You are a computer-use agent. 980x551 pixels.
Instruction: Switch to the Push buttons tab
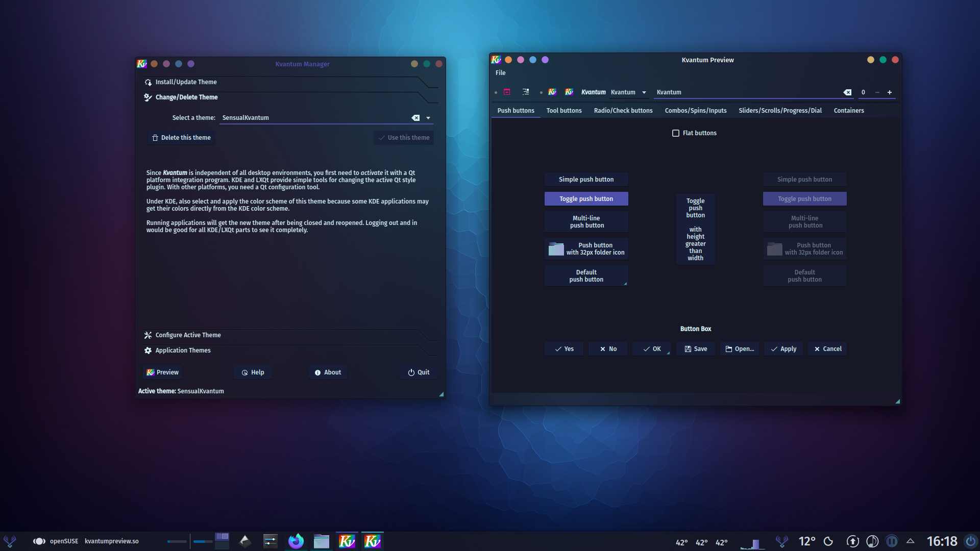coord(516,111)
